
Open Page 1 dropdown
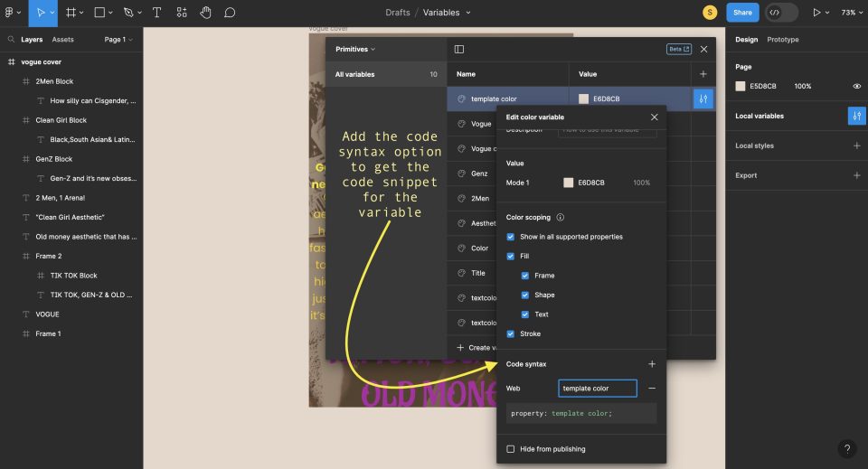coord(118,39)
